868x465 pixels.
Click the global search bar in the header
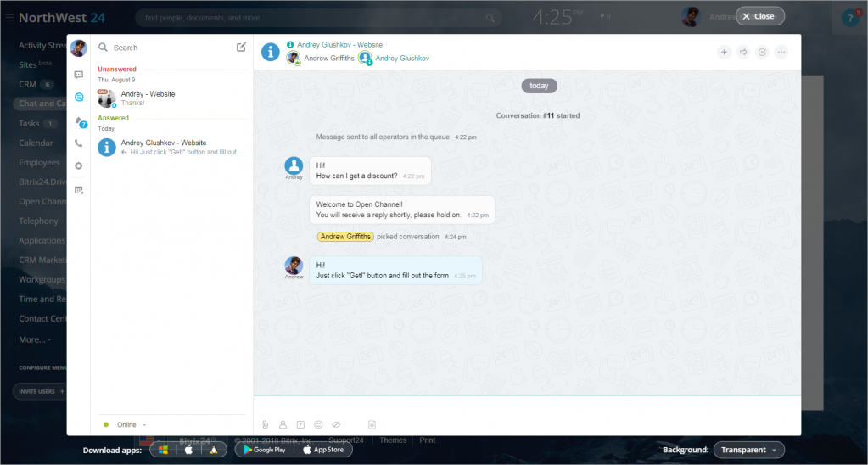tap(318, 18)
